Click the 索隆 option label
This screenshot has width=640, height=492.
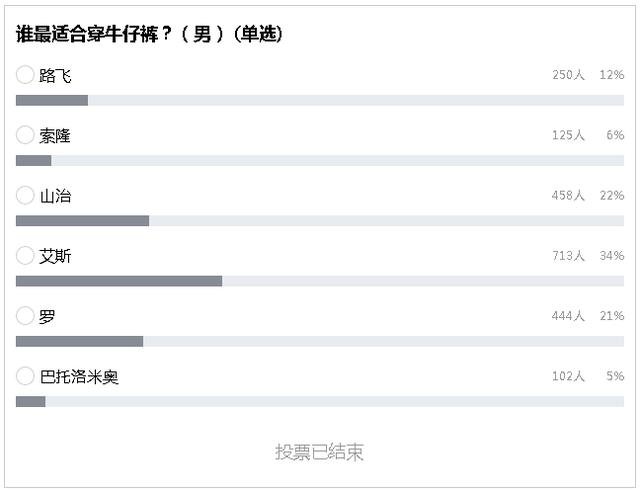coord(55,136)
